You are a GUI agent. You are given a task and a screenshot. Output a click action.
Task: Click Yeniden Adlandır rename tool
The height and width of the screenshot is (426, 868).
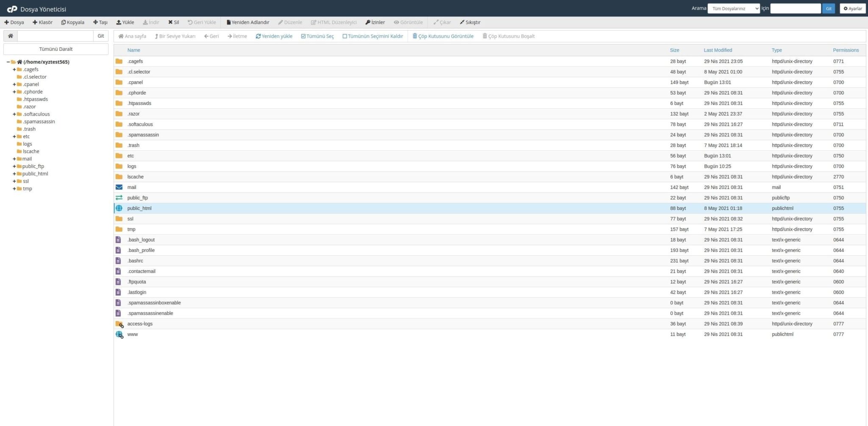248,22
